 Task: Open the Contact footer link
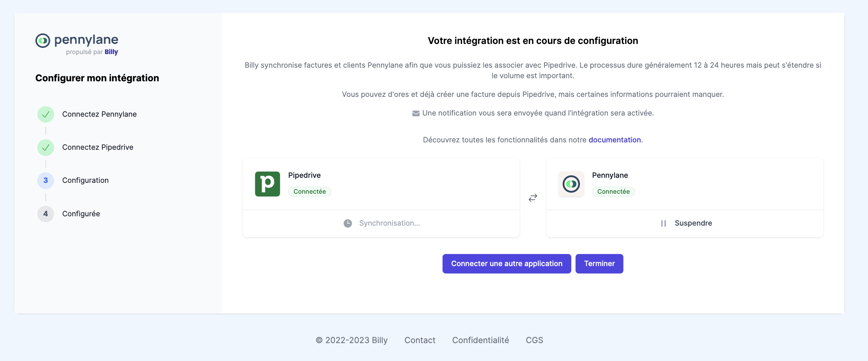coord(420,340)
